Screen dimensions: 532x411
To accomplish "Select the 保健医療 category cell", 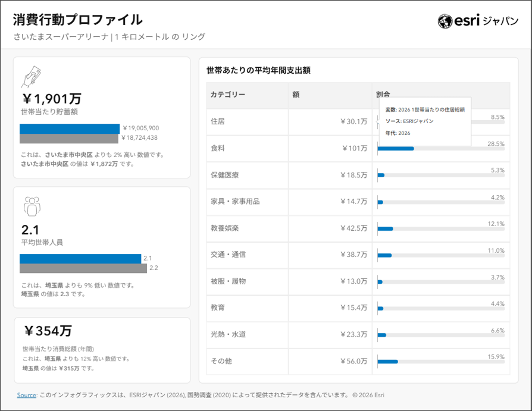I will [x=224, y=175].
